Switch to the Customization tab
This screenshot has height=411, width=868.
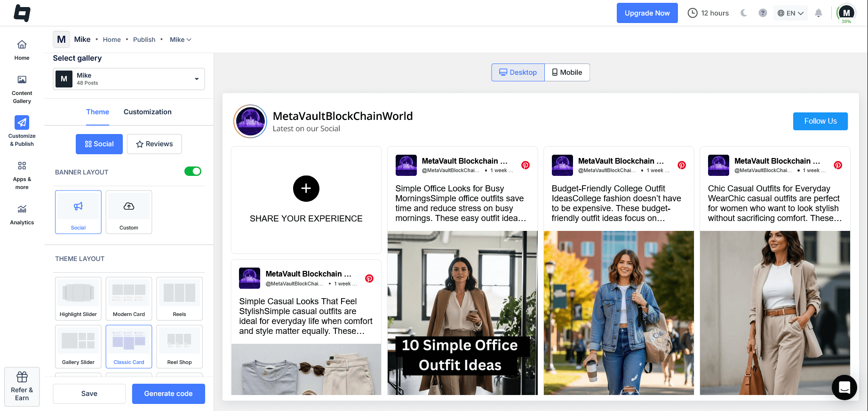tap(148, 112)
